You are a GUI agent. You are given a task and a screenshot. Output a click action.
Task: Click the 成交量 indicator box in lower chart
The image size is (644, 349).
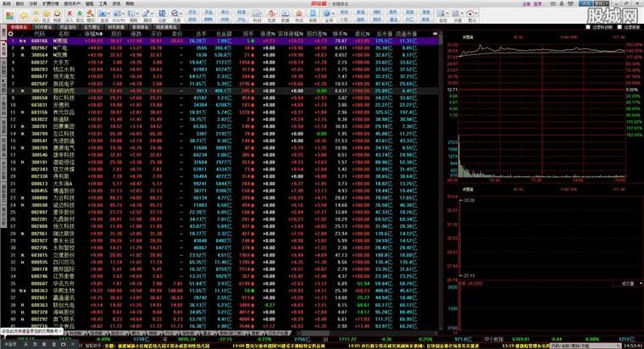click(628, 283)
